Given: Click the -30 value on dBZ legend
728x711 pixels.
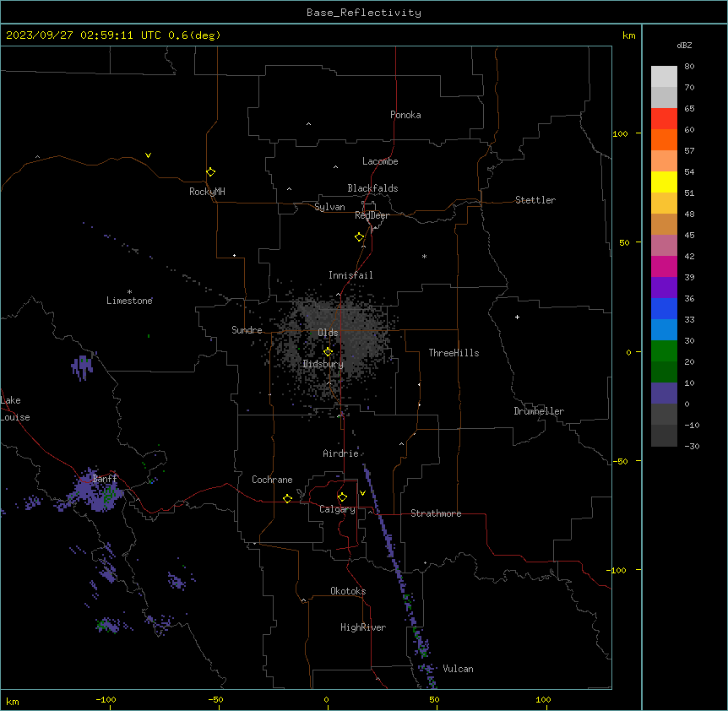Looking at the screenshot, I should tap(692, 446).
